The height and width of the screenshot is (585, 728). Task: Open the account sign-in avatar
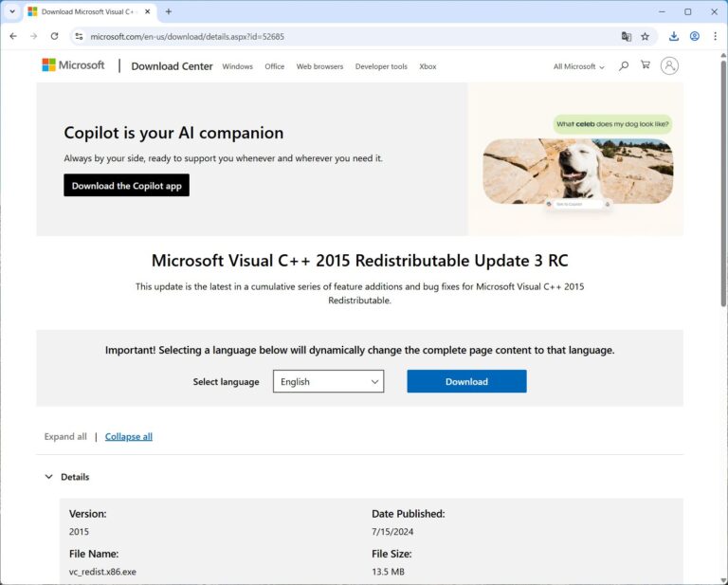[x=669, y=66]
